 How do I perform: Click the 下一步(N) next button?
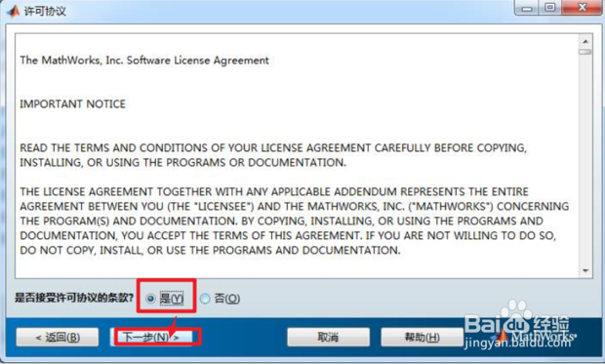(x=151, y=338)
